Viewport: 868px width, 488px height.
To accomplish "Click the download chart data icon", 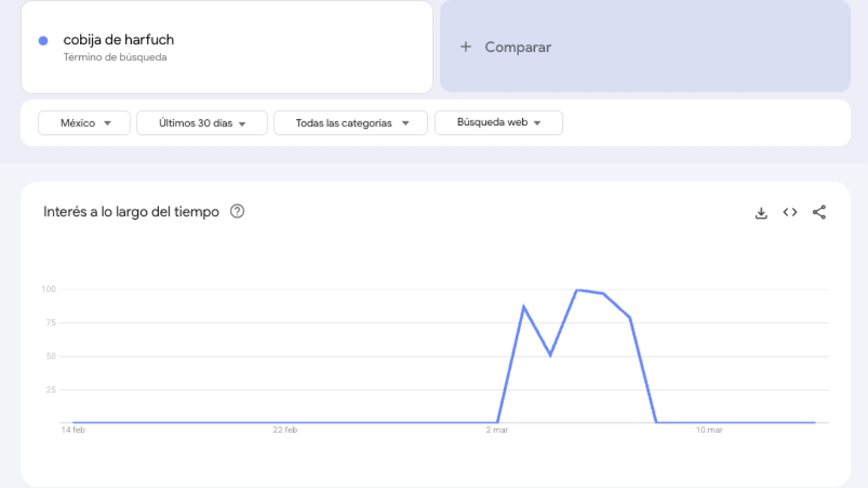I will 761,212.
